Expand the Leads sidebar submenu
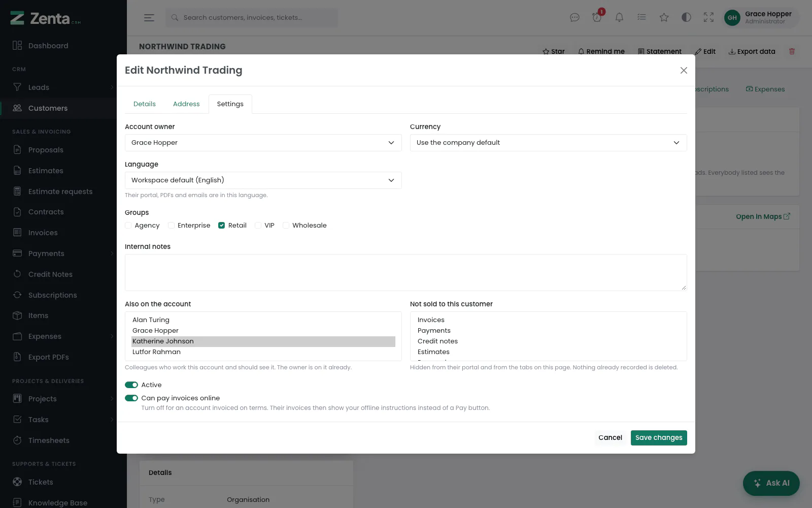Image resolution: width=812 pixels, height=508 pixels. (112, 87)
